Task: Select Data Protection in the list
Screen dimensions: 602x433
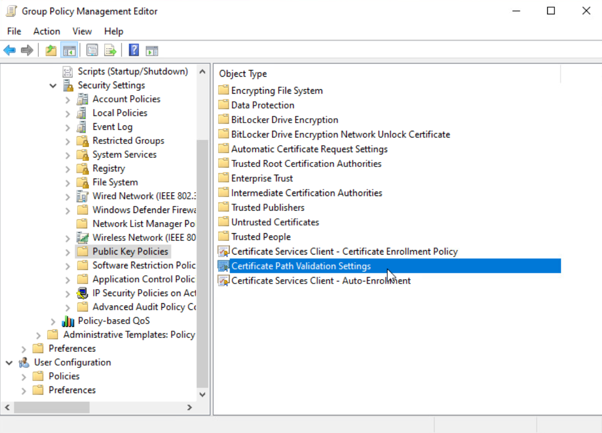Action: (263, 105)
